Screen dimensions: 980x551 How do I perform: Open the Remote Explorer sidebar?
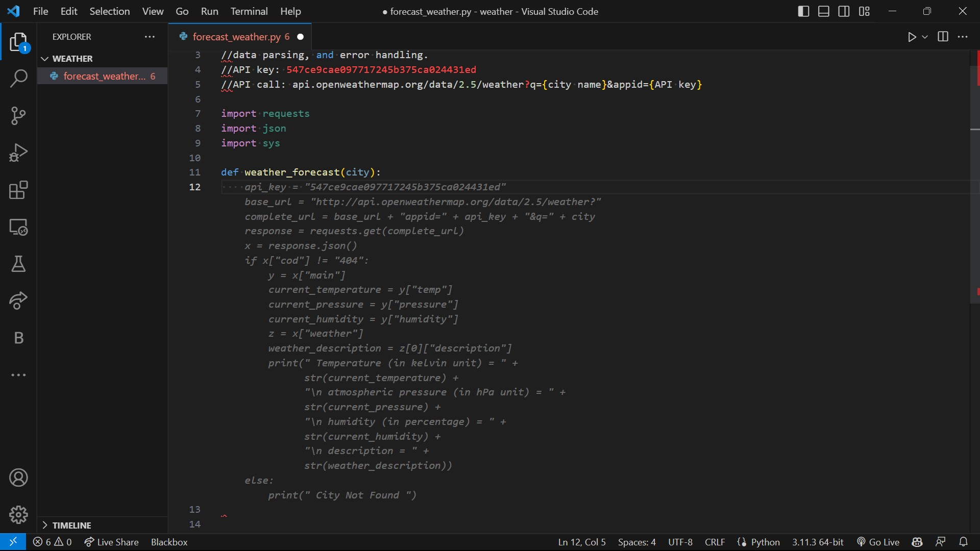[x=19, y=228]
